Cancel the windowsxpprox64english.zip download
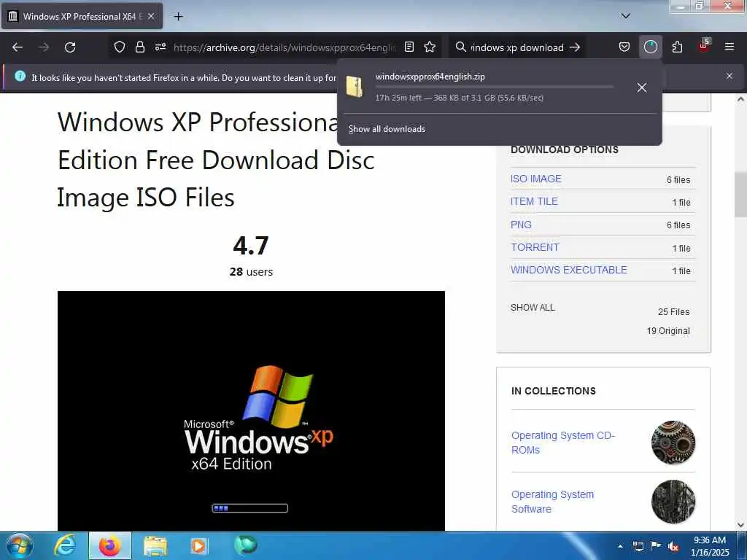This screenshot has width=747, height=560. [642, 87]
